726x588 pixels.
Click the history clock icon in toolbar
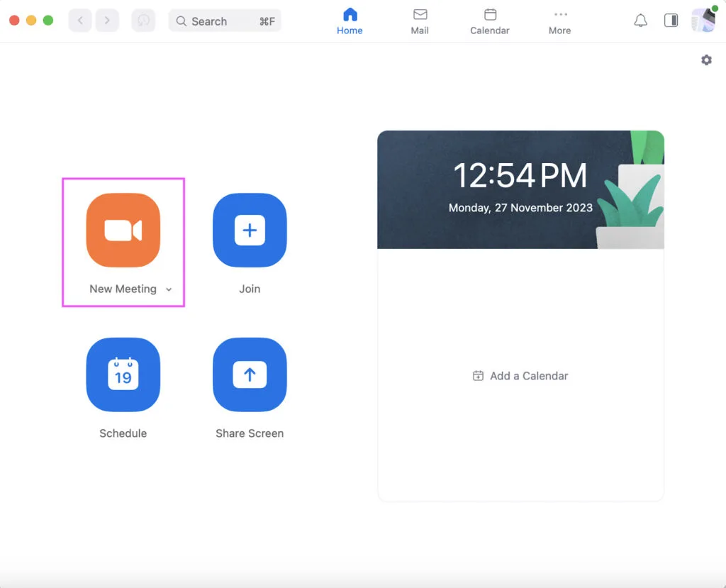pos(143,21)
